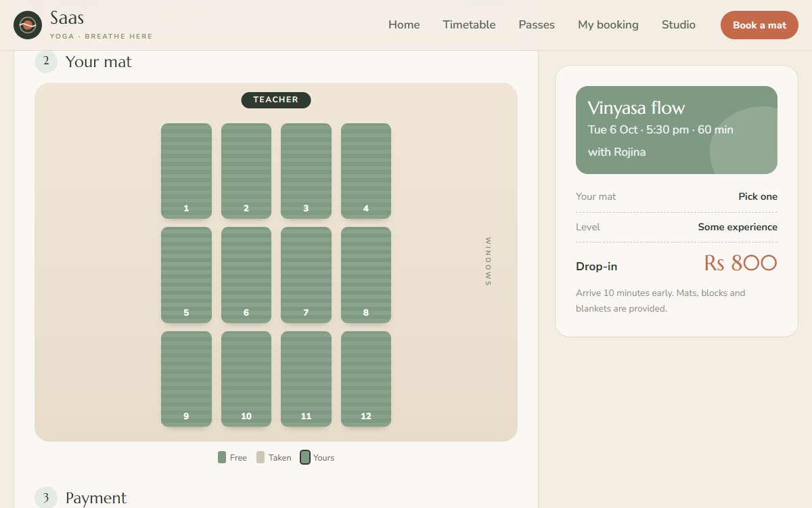Click the Book a mat button
Viewport: 812px width, 508px height.
pyautogui.click(x=759, y=25)
